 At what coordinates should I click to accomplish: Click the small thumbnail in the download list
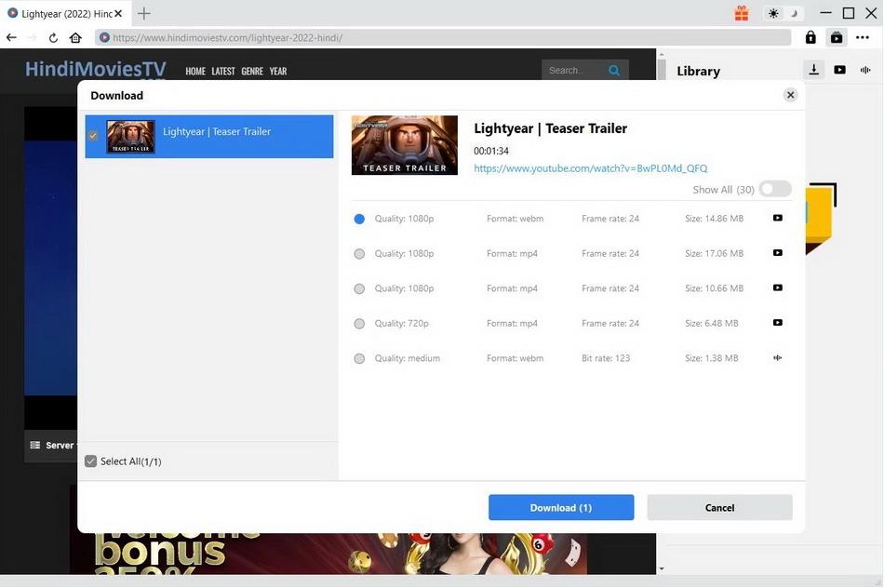[131, 137]
